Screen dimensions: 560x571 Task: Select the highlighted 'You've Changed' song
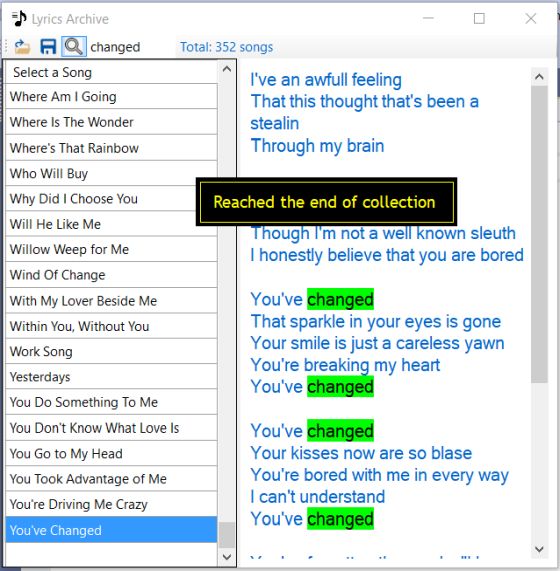coord(111,530)
